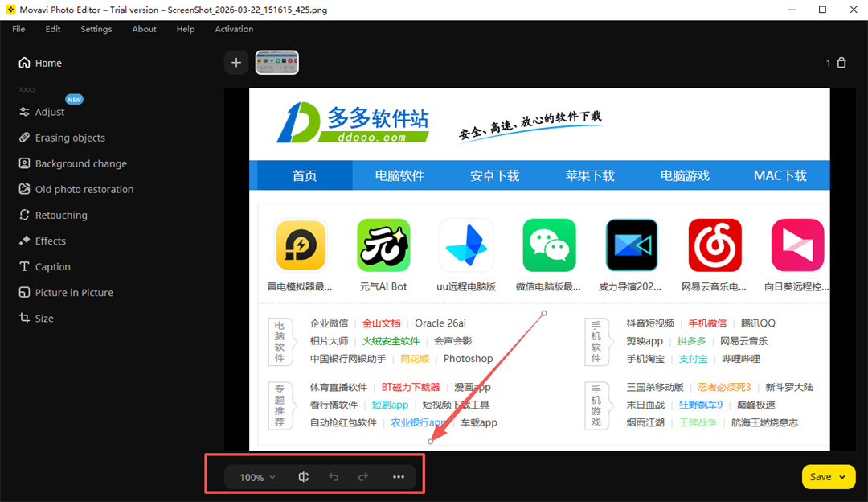The width and height of the screenshot is (868, 502).
Task: Add a new image with plus button
Action: coord(236,63)
